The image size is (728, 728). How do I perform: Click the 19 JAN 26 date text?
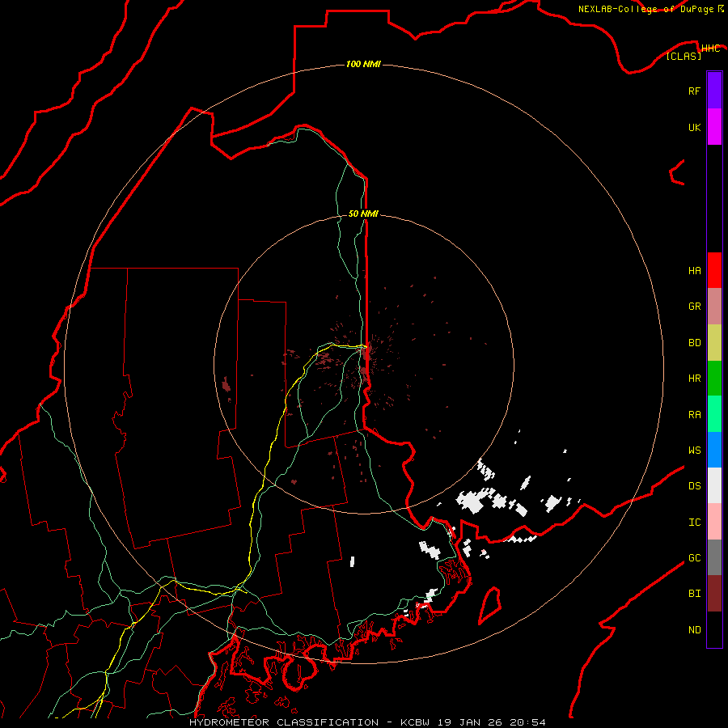coord(469,722)
